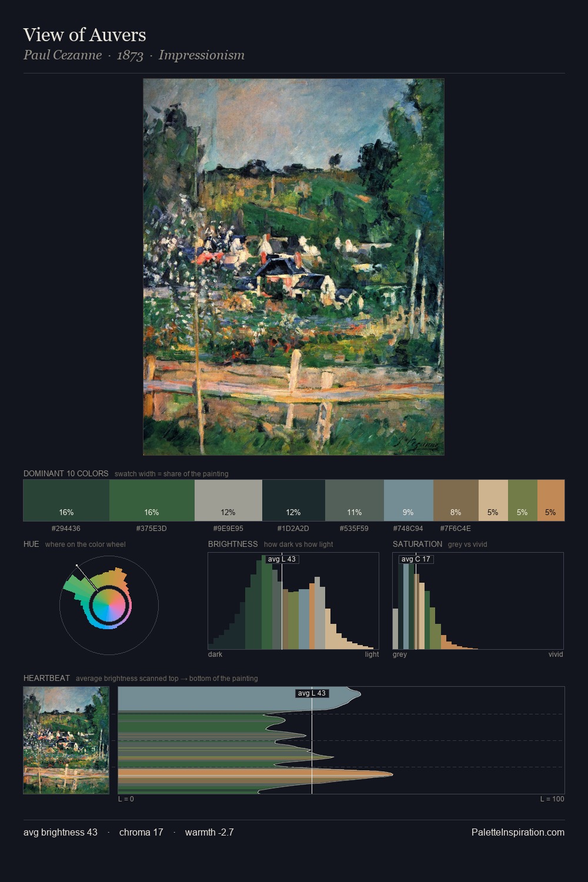The image size is (588, 882).
Task: Click 'where on the color wheel' caption
Action: 85,544
